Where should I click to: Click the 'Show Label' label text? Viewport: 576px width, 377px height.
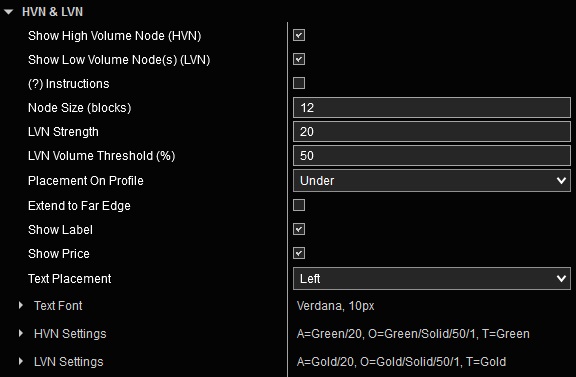point(60,230)
